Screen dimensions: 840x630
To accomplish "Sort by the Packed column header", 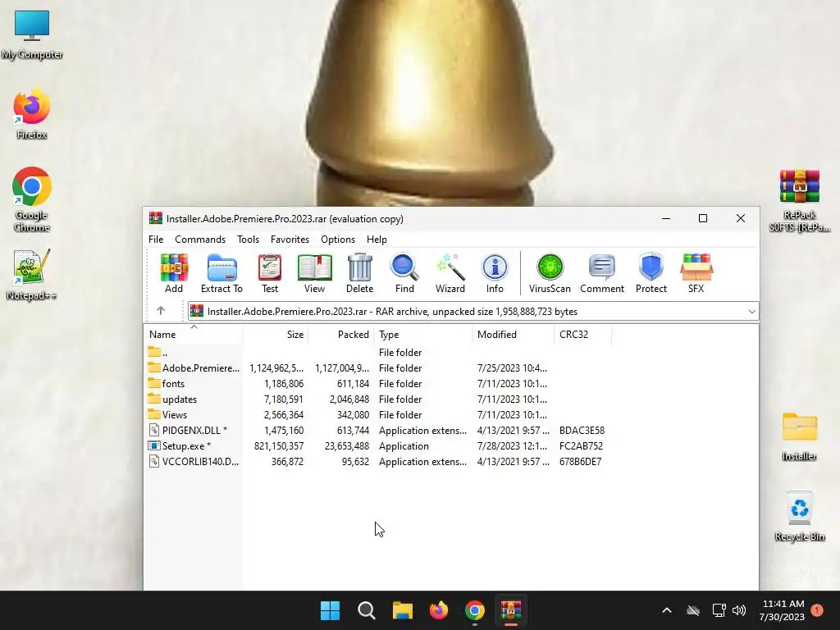I will (341, 335).
